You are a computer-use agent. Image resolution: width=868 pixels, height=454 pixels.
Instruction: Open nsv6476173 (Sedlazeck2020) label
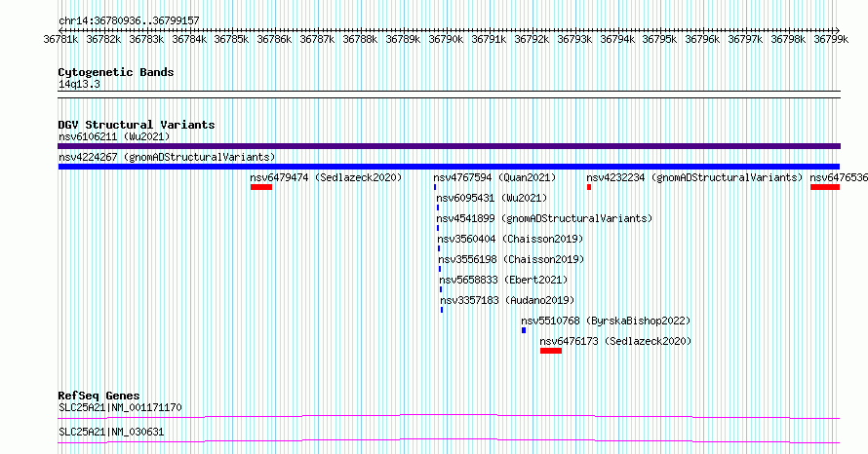[615, 341]
